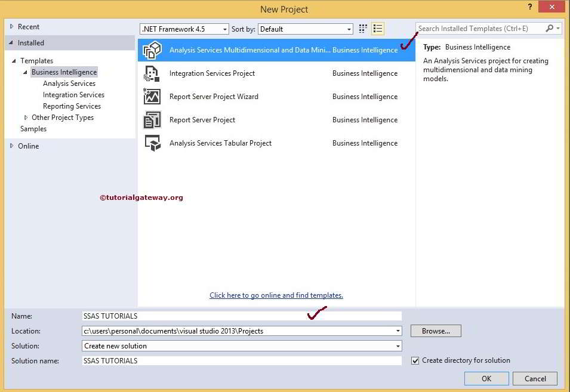Toggle the list view for templates

click(x=377, y=28)
